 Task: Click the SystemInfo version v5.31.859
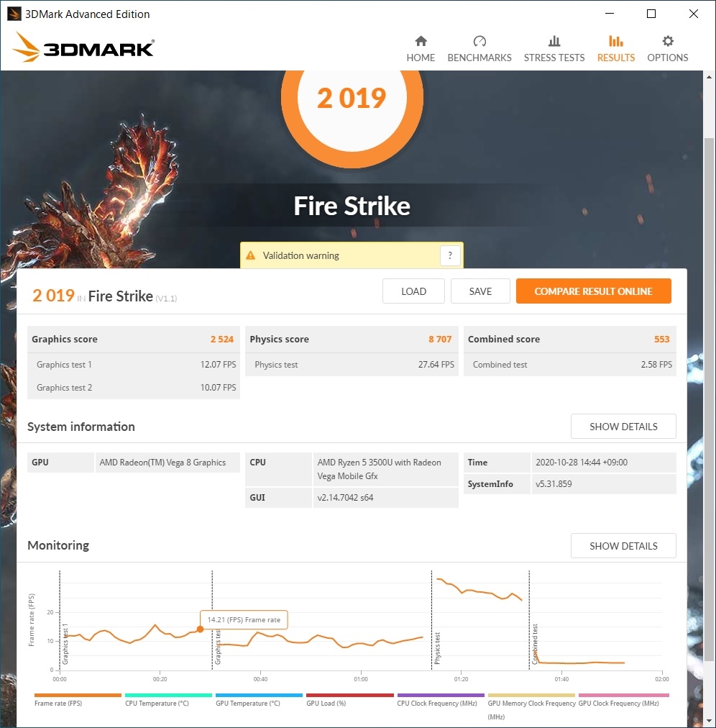tap(554, 484)
